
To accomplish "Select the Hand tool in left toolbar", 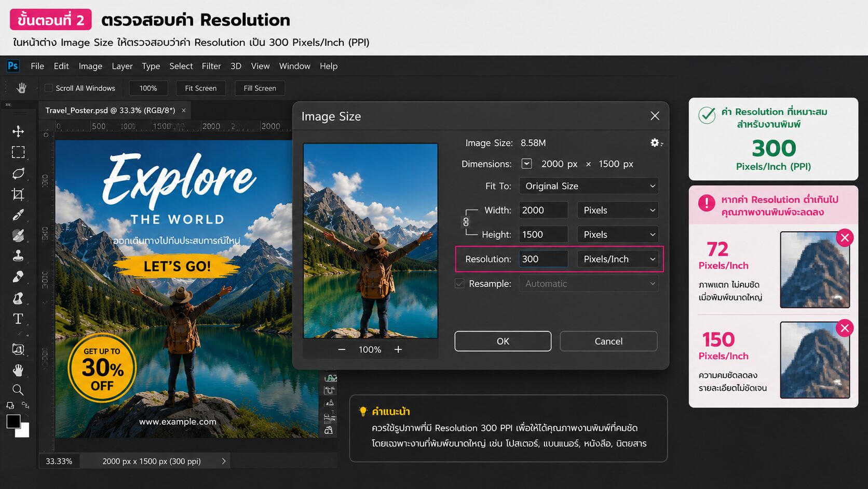I will 18,370.
